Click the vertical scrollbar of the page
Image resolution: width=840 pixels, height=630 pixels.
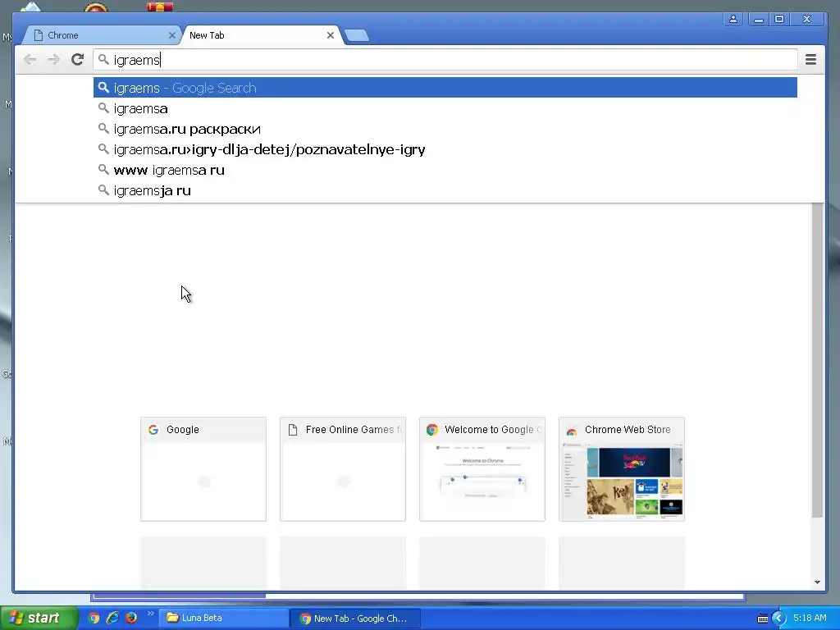(x=817, y=361)
